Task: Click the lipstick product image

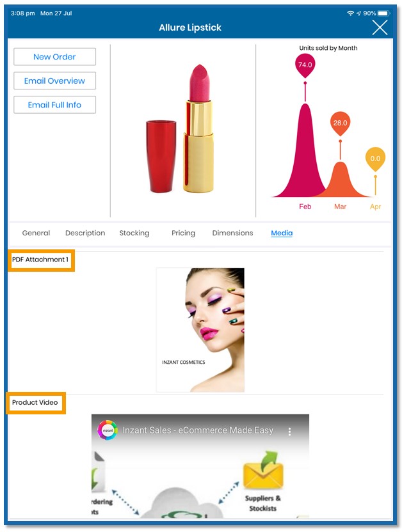Action: tap(181, 129)
